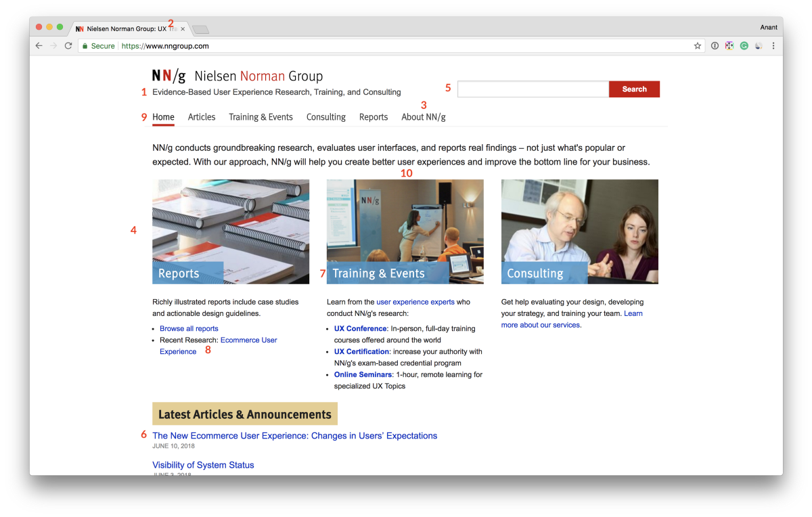This screenshot has height=517, width=812.
Task: Open a new tab with the new-tab button
Action: (201, 29)
